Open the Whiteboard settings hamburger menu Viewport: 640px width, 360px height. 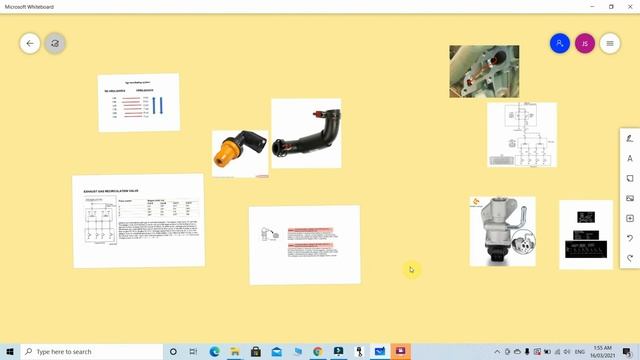click(x=610, y=43)
